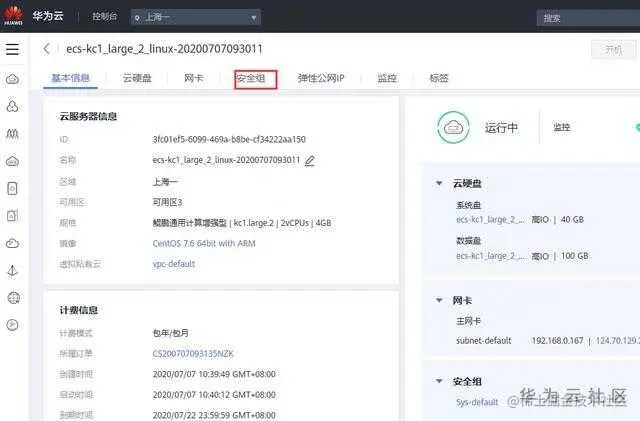Image resolution: width=640 pixels, height=421 pixels.
Task: Switch to the 安全组 tab
Action: [x=251, y=78]
